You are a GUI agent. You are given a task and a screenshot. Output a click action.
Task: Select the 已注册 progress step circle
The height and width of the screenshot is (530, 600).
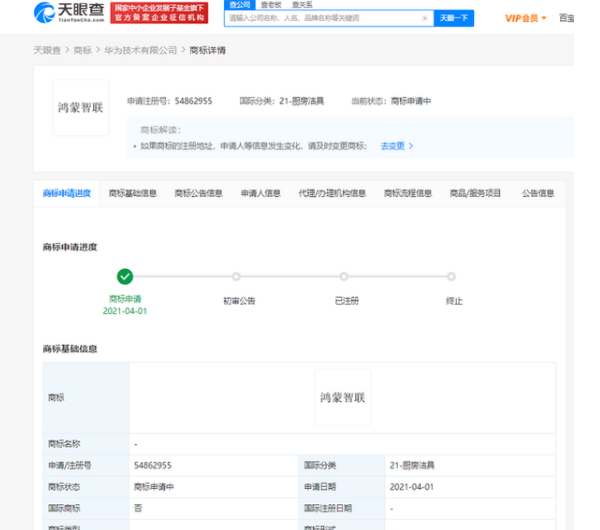point(344,276)
